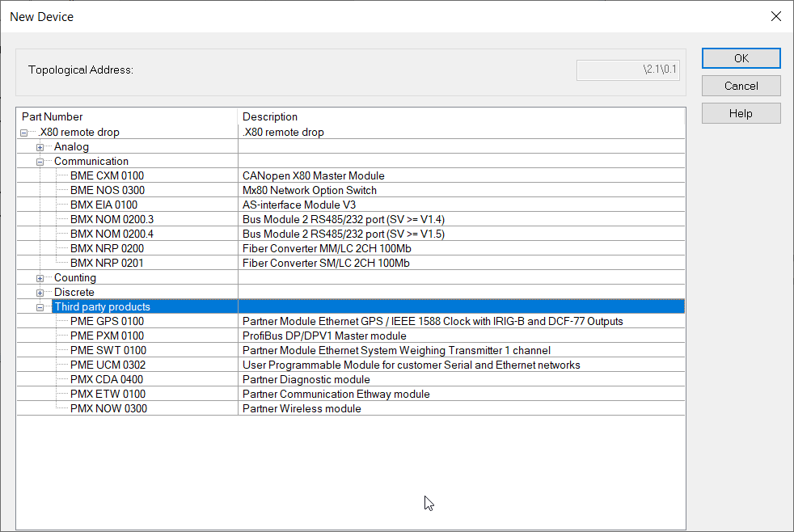Select BMX NRP 0201 module
The height and width of the screenshot is (532, 794).
click(107, 264)
